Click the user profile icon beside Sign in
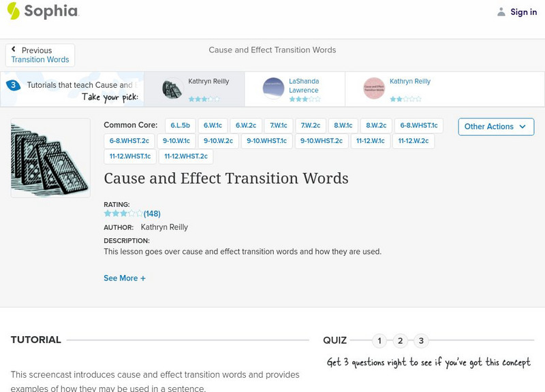This screenshot has width=545, height=392. pyautogui.click(x=501, y=12)
